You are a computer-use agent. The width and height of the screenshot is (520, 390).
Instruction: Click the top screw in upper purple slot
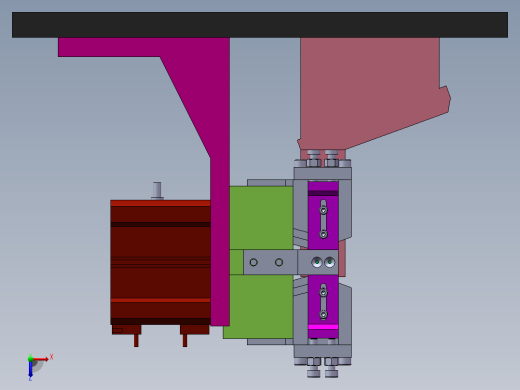click(x=323, y=210)
